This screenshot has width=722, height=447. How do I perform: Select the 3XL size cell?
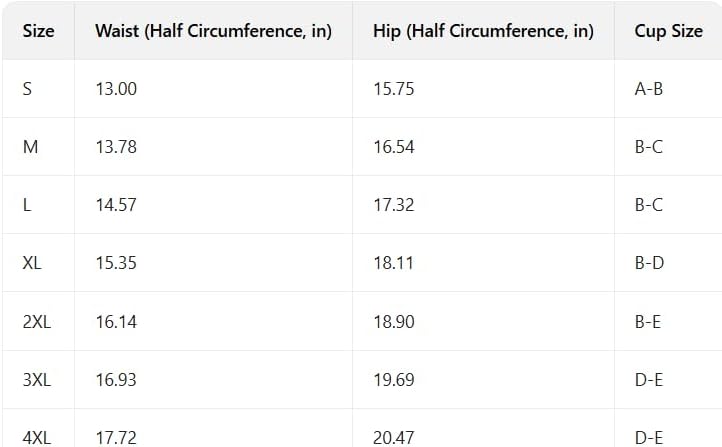pos(37,380)
